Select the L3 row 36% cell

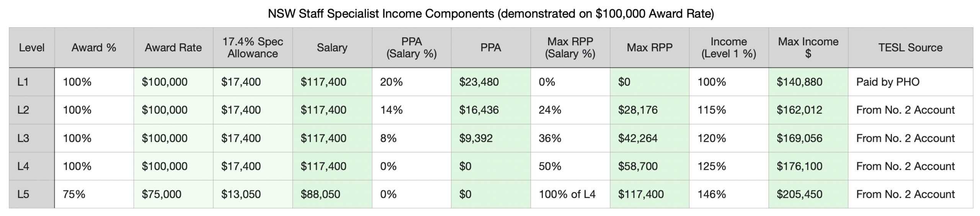(550, 138)
